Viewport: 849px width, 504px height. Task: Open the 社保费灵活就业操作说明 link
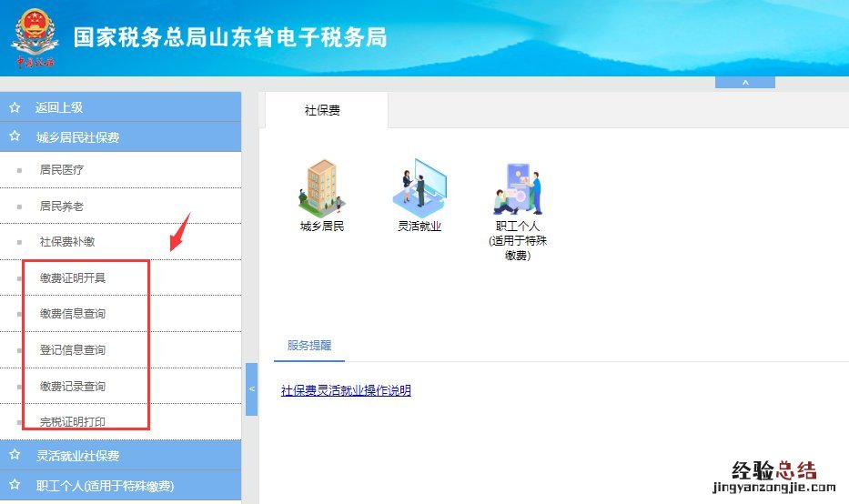[x=346, y=390]
